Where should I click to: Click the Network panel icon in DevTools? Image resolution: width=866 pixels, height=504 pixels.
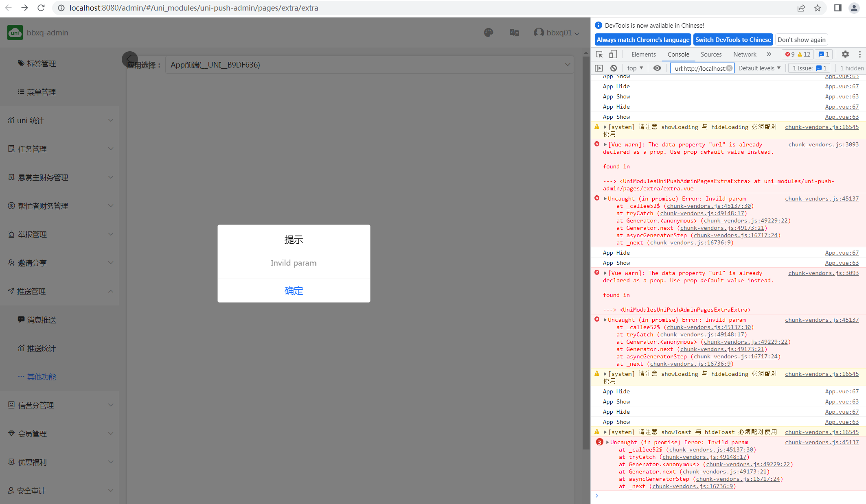pyautogui.click(x=744, y=54)
